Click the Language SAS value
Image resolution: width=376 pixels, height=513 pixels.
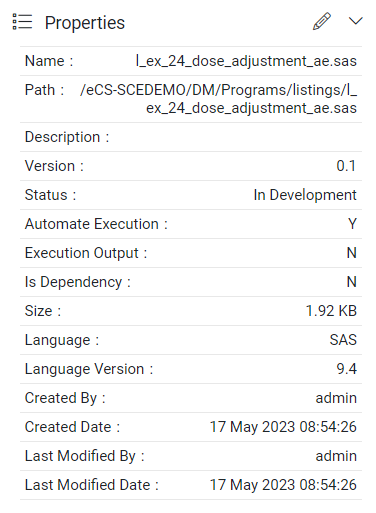click(343, 340)
